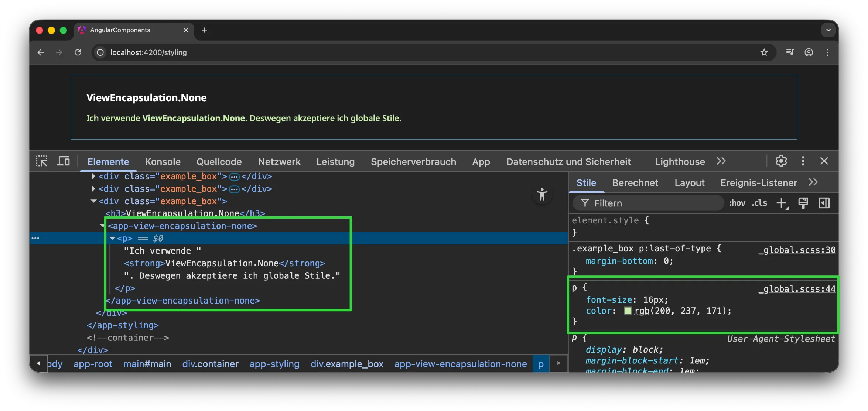
Task: Open the Berechnet styles tab
Action: pyautogui.click(x=635, y=183)
